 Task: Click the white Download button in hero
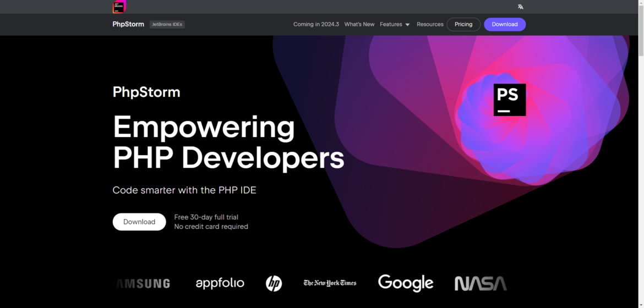pos(139,222)
